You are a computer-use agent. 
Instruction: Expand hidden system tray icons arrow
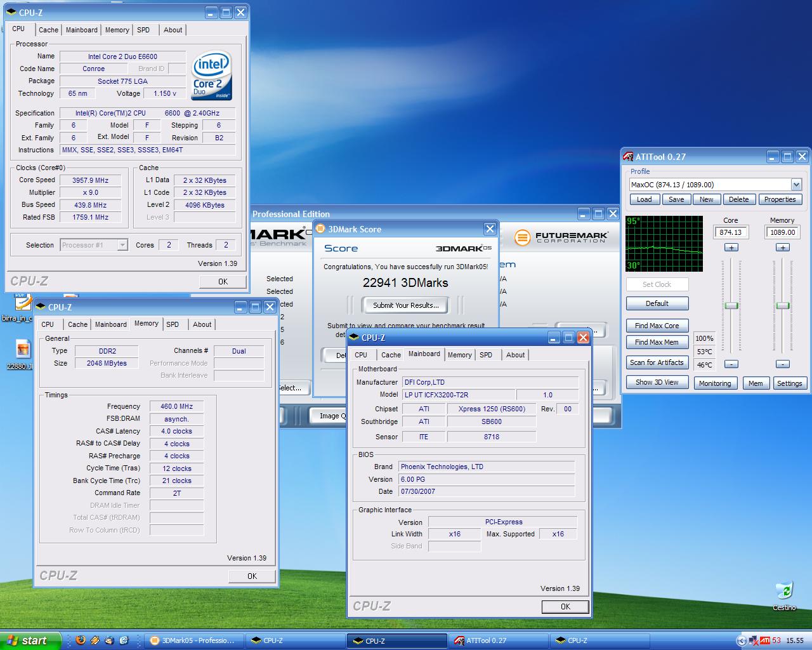[741, 640]
